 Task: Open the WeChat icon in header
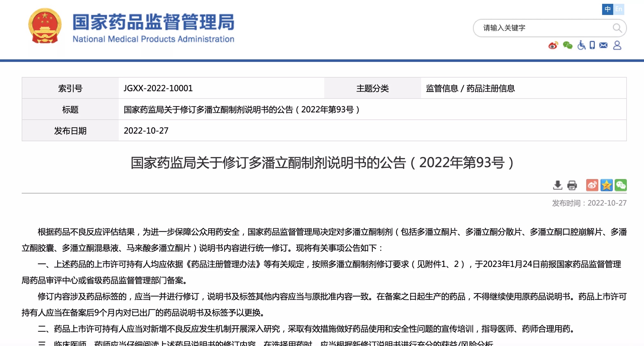(568, 45)
